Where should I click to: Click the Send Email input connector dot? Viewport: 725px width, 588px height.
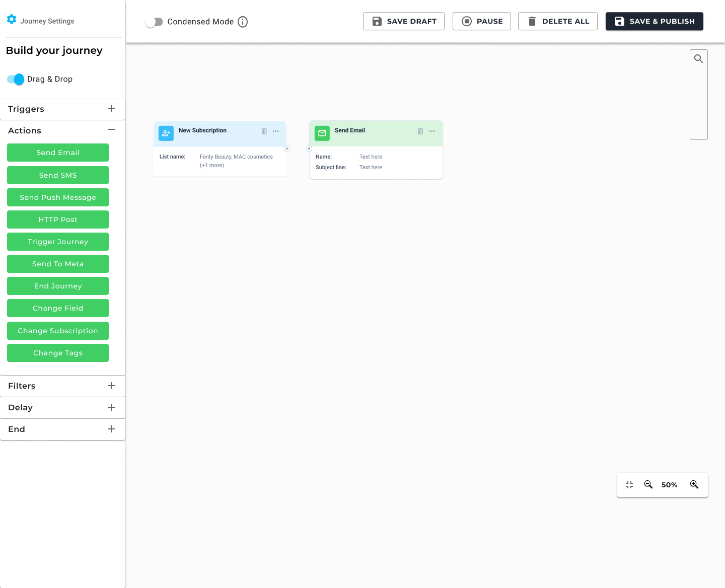[x=309, y=149]
